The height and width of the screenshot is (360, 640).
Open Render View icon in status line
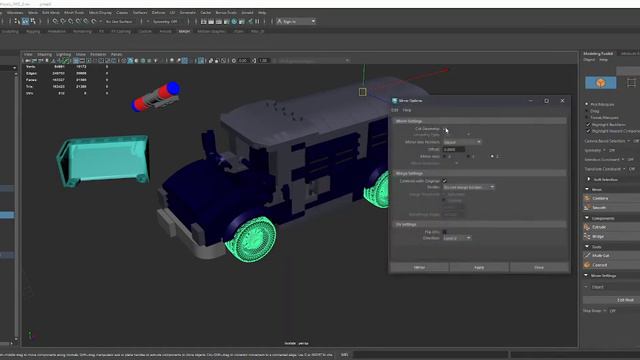pyautogui.click(x=203, y=21)
